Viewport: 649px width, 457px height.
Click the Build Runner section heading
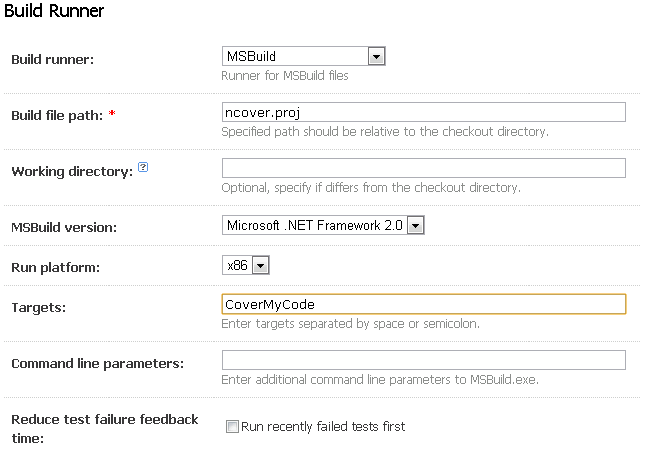pyautogui.click(x=54, y=11)
